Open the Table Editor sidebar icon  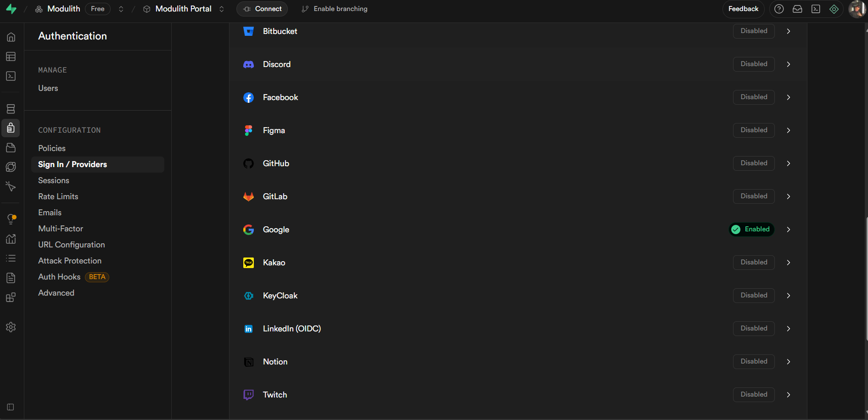tap(11, 56)
